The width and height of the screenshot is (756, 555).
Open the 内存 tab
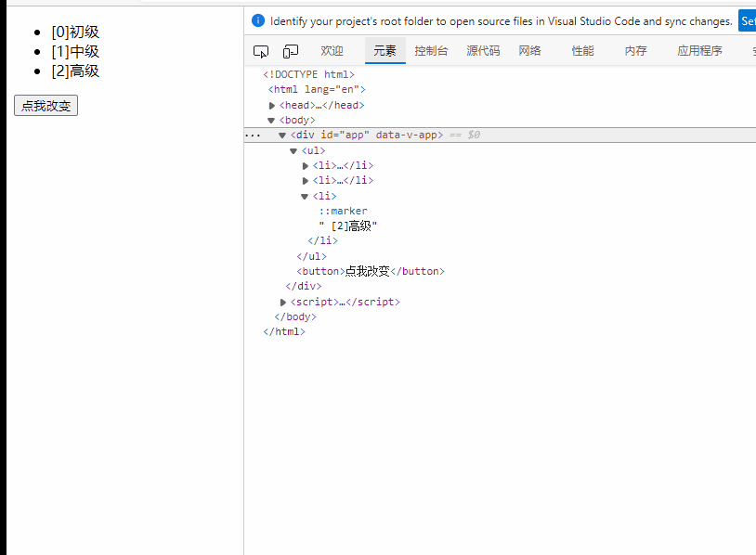[x=635, y=51]
